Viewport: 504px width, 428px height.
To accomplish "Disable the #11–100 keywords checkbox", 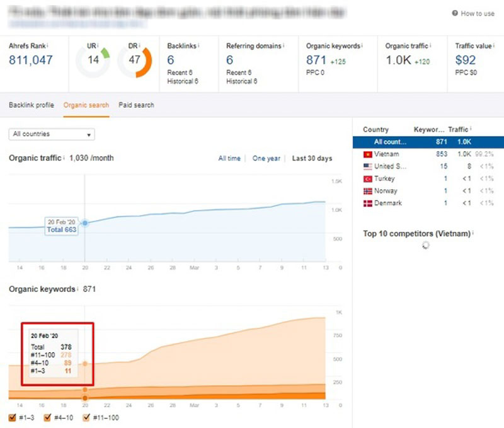I will click(86, 417).
